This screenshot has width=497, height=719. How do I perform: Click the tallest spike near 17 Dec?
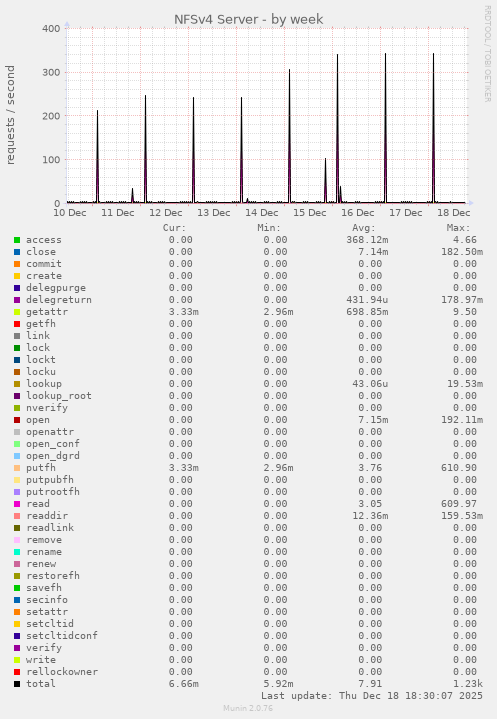385,128
